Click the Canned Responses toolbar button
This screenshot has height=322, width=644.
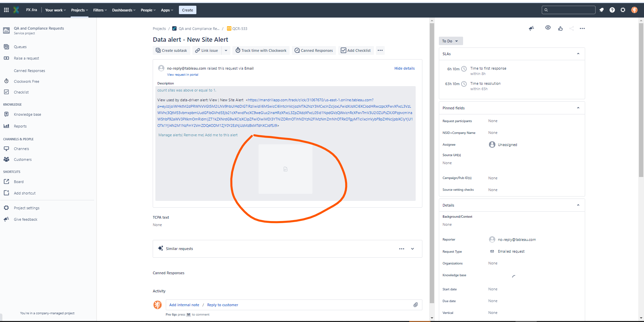(x=314, y=50)
